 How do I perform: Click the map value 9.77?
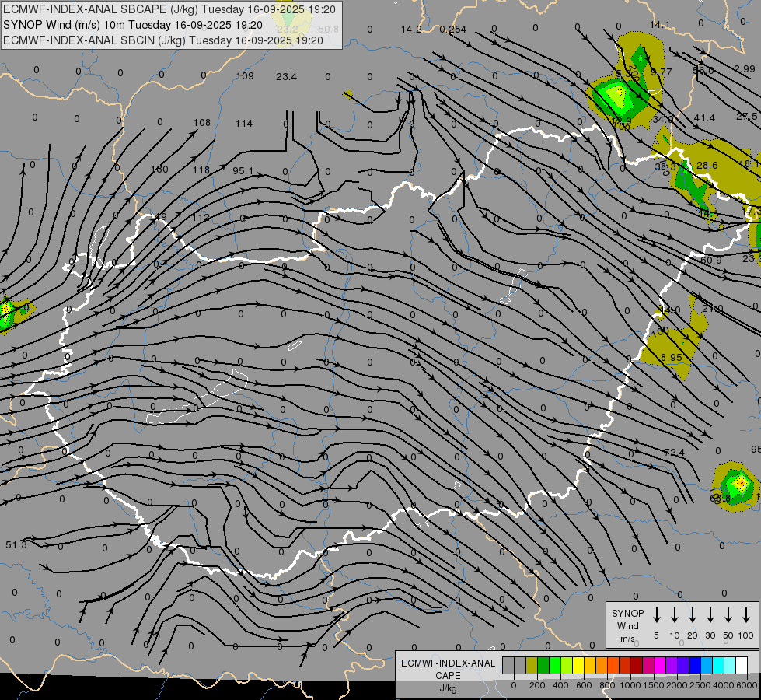(661, 72)
